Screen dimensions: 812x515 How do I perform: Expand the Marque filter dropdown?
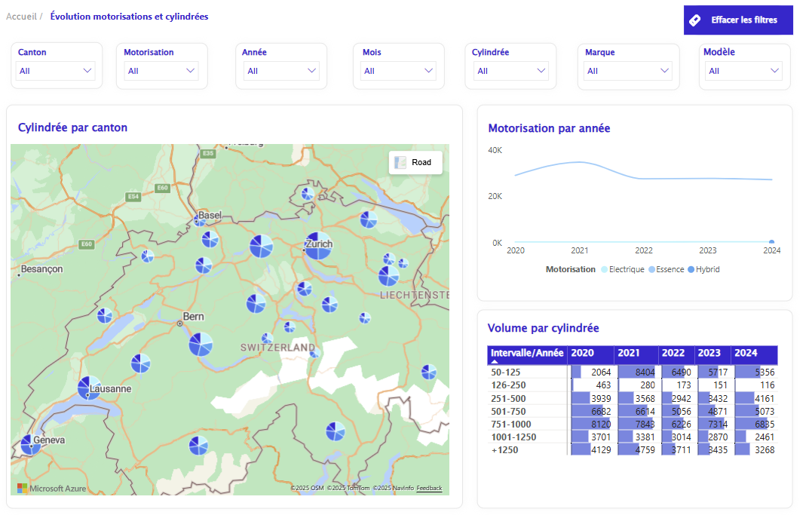[x=628, y=71]
